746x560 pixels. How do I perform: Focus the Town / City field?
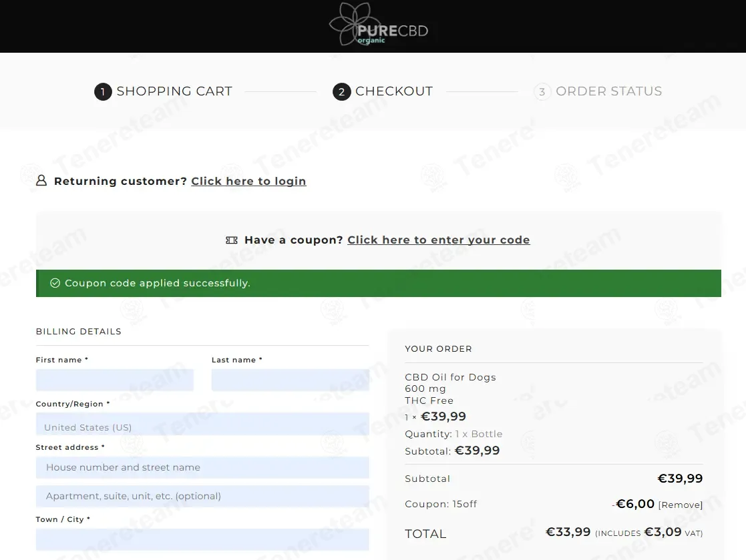(202, 539)
